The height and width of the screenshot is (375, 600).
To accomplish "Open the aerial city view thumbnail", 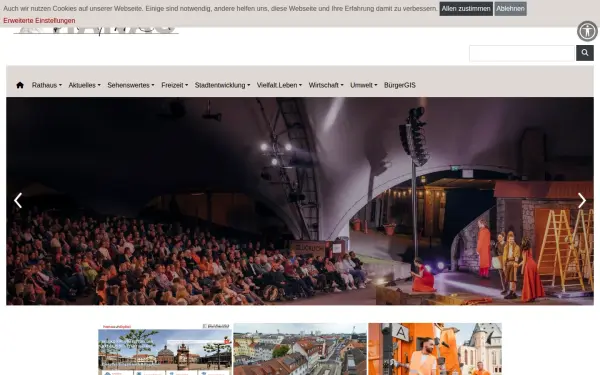I will tap(300, 349).
